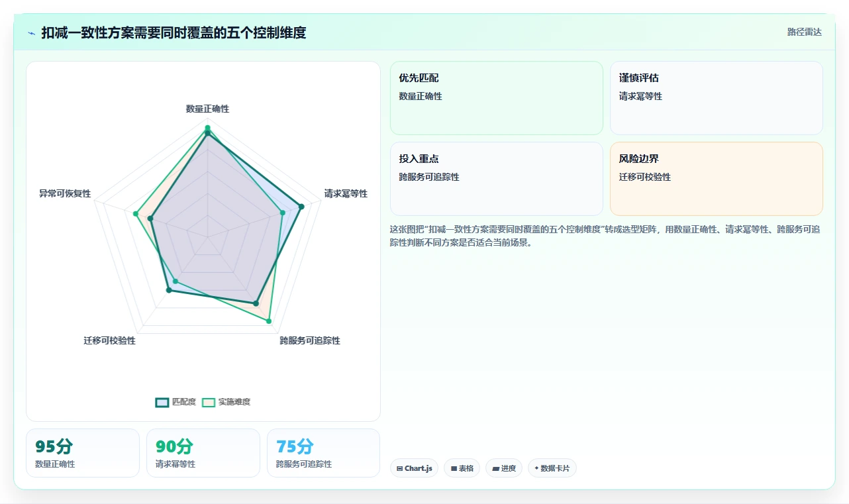849x504 pixels.
Task: Click 数量正确性 caption under 95分
Action: (55, 464)
